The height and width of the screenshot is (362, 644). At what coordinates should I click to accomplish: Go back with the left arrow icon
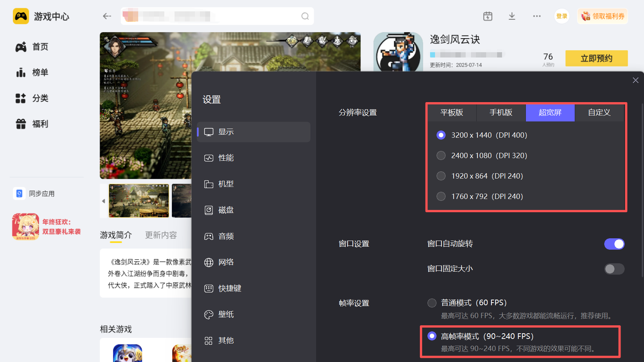[x=107, y=16]
